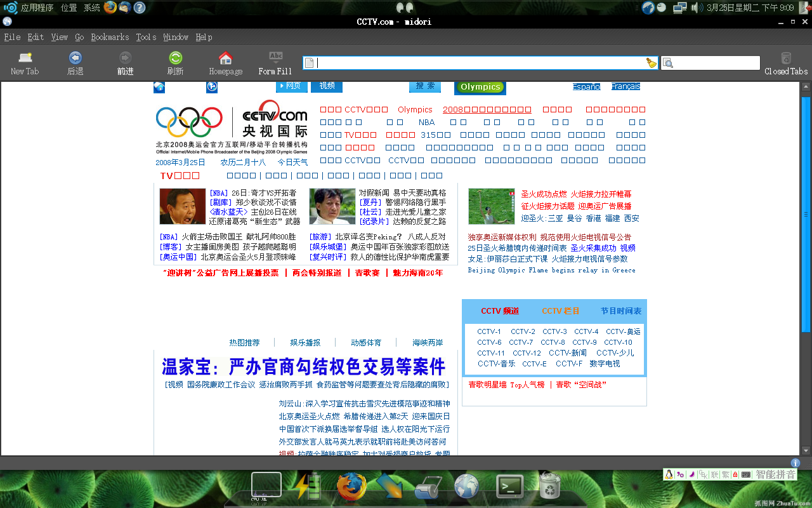Screen dimensions: 812x508
Task: Open the CCTV-1 channel link
Action: click(x=489, y=331)
